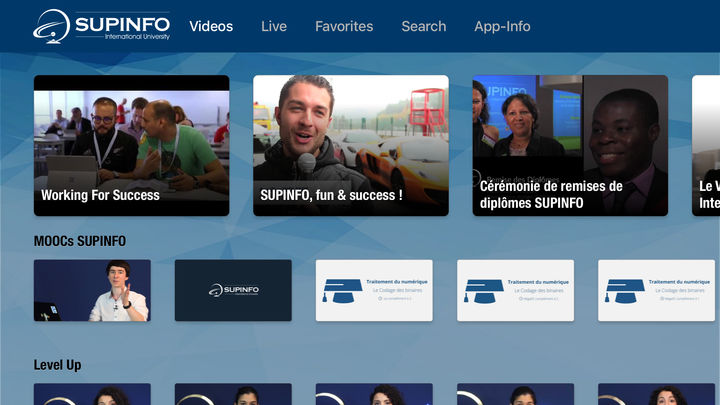The height and width of the screenshot is (405, 720).
Task: Open the Videos tab
Action: coord(211,26)
